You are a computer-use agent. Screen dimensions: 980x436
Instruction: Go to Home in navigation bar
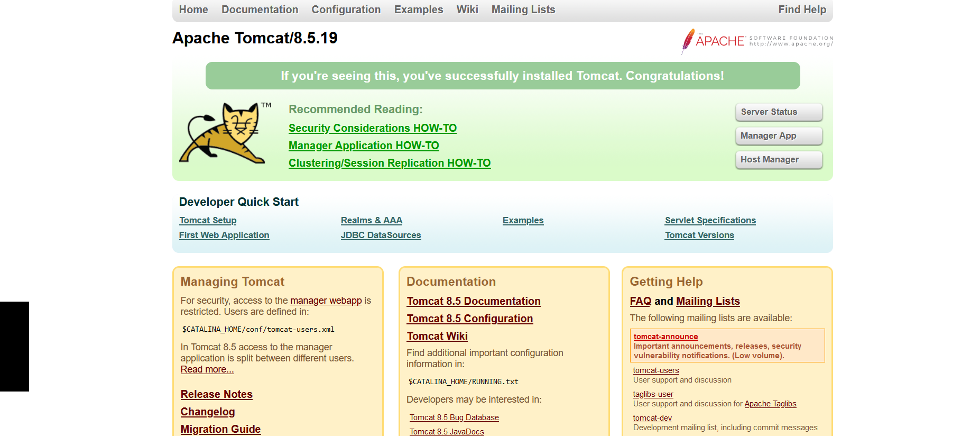pyautogui.click(x=193, y=10)
